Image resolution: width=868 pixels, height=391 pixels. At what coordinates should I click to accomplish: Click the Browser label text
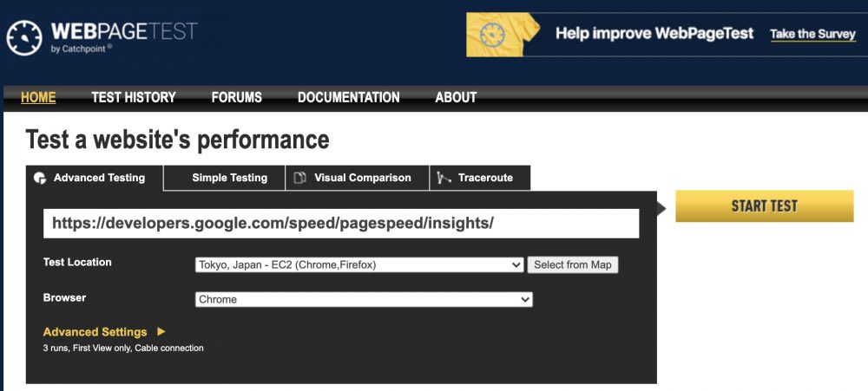pos(65,297)
